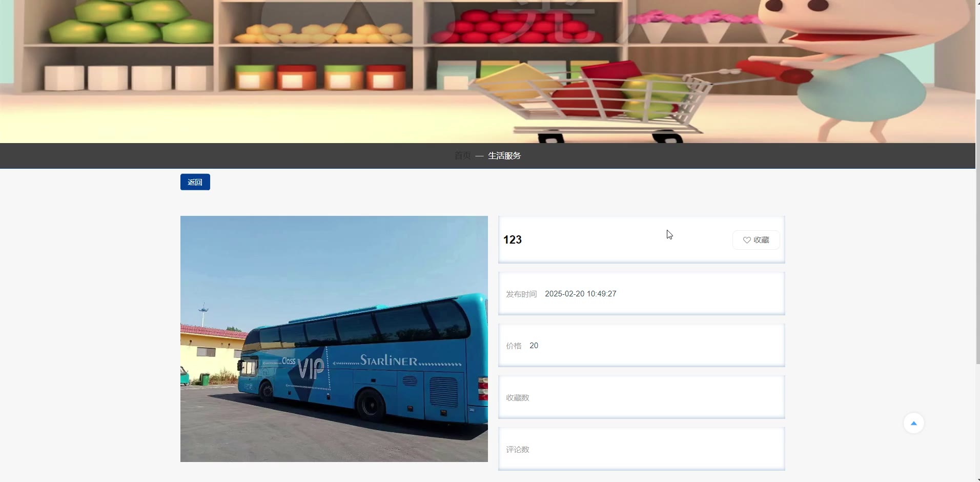Click the 收藏数 label
This screenshot has height=482, width=980.
(518, 397)
